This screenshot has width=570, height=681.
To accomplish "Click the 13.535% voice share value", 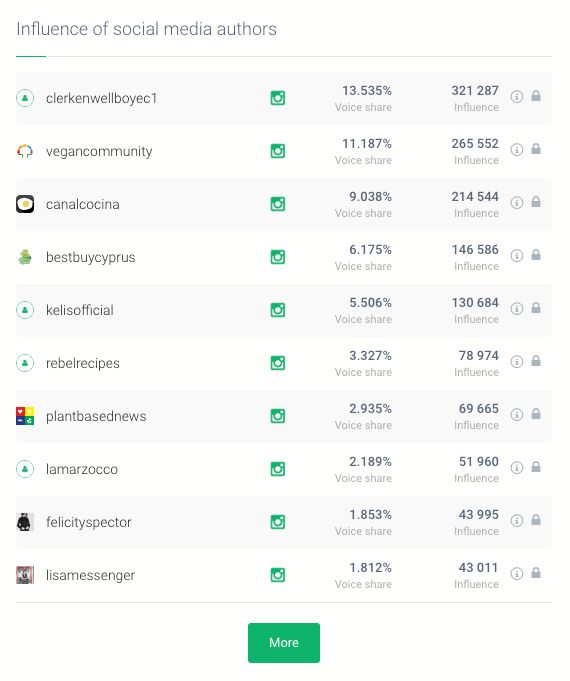I will click(367, 91).
